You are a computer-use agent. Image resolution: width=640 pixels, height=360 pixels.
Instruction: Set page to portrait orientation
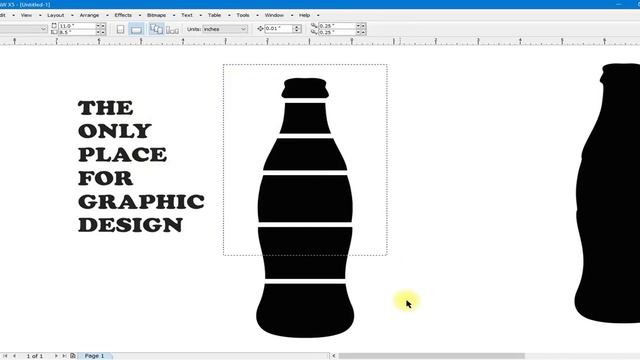(120, 29)
